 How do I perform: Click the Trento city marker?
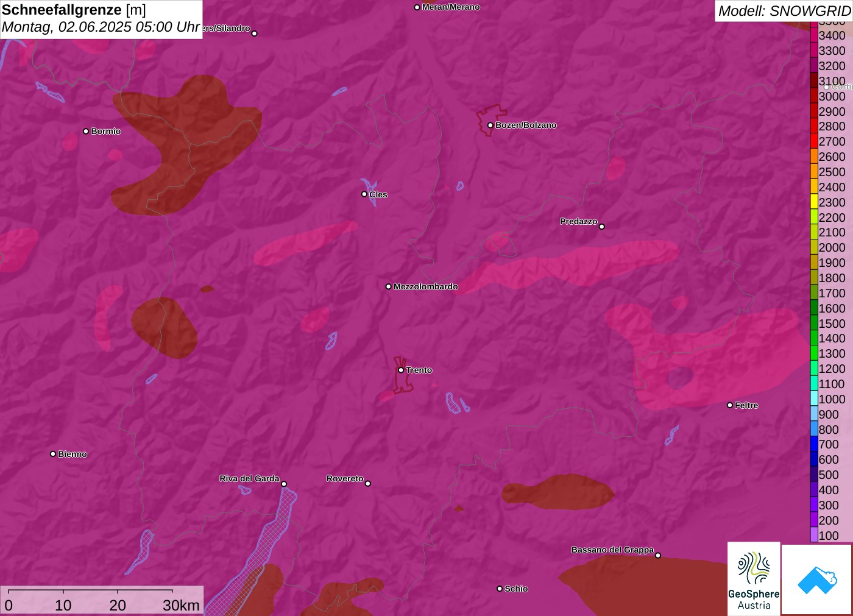(x=401, y=370)
